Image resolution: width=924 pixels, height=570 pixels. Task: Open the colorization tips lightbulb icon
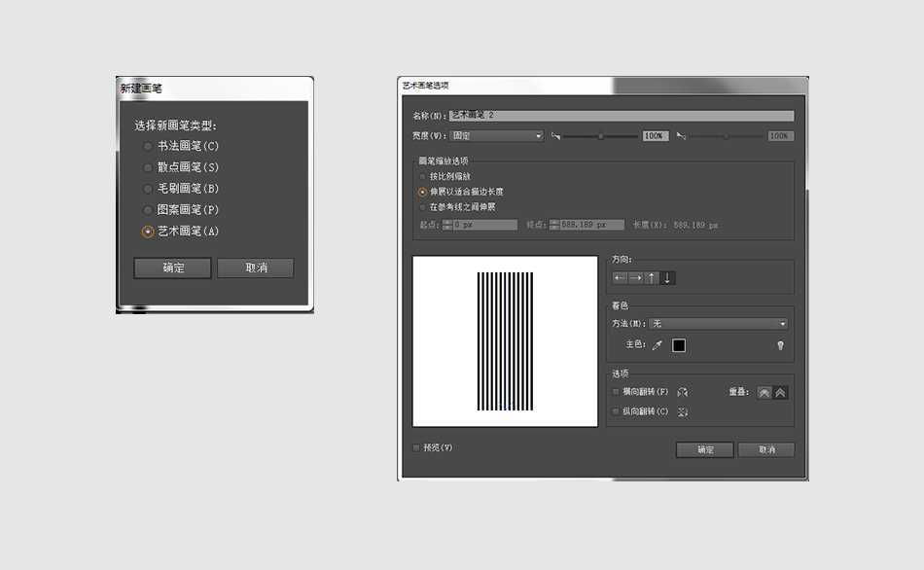coord(780,345)
